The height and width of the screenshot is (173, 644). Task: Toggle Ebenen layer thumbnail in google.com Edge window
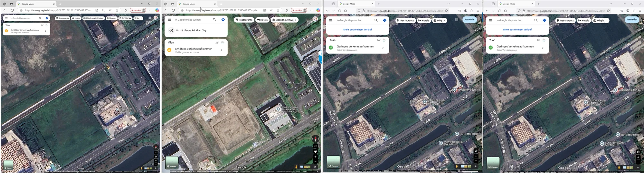(x=172, y=163)
